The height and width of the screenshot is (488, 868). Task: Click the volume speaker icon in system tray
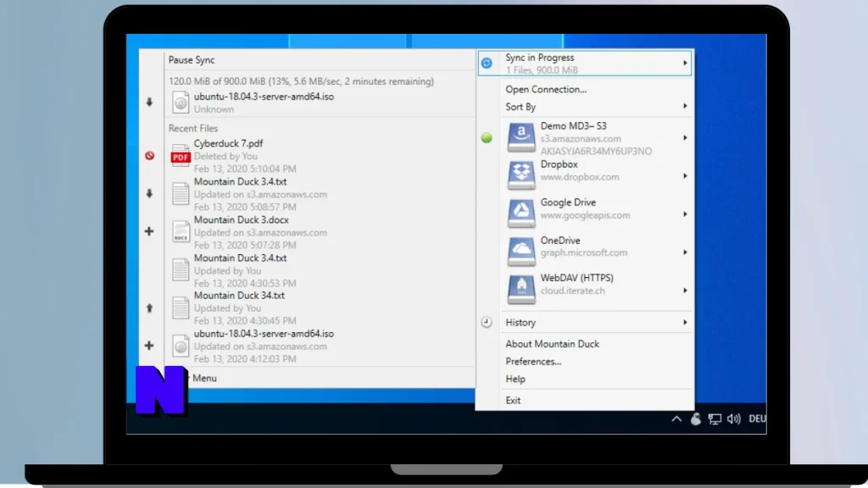(734, 419)
